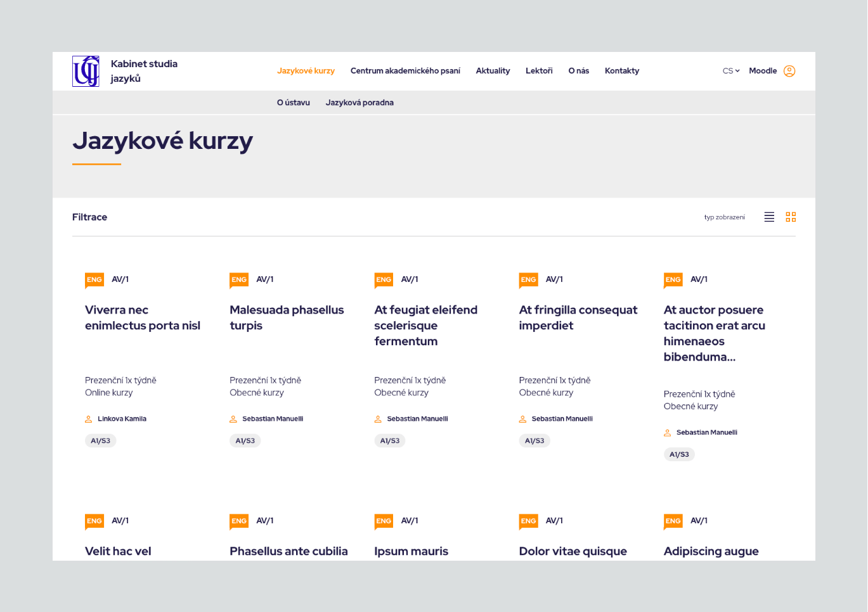This screenshot has height=612, width=868.
Task: Open the user account icon
Action: click(x=789, y=71)
